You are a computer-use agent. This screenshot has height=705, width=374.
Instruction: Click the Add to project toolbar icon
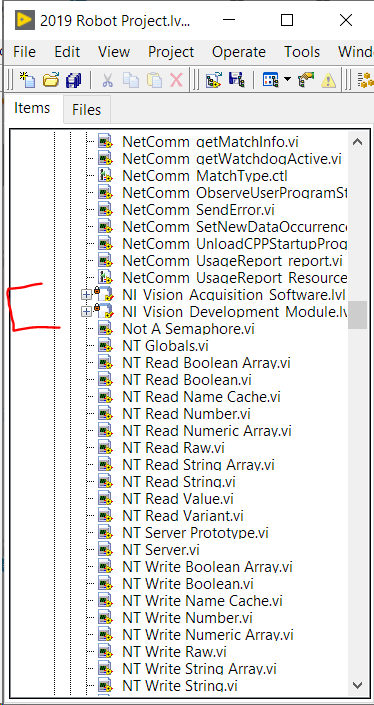point(214,81)
